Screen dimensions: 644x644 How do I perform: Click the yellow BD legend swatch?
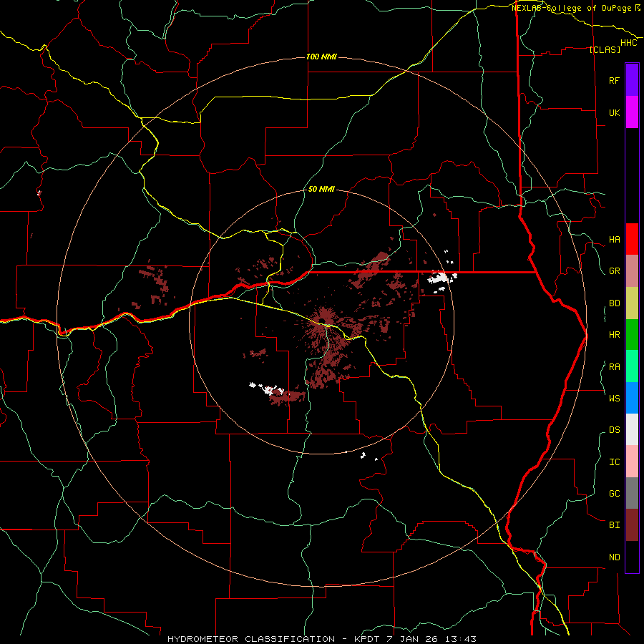click(632, 303)
